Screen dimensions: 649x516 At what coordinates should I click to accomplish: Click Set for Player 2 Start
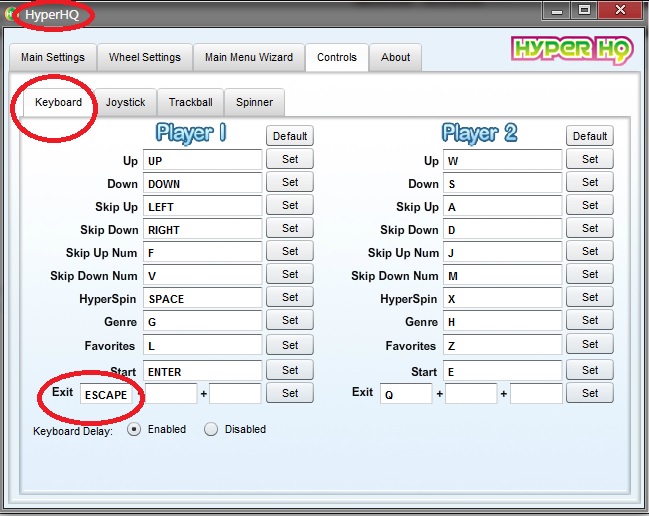coord(590,370)
